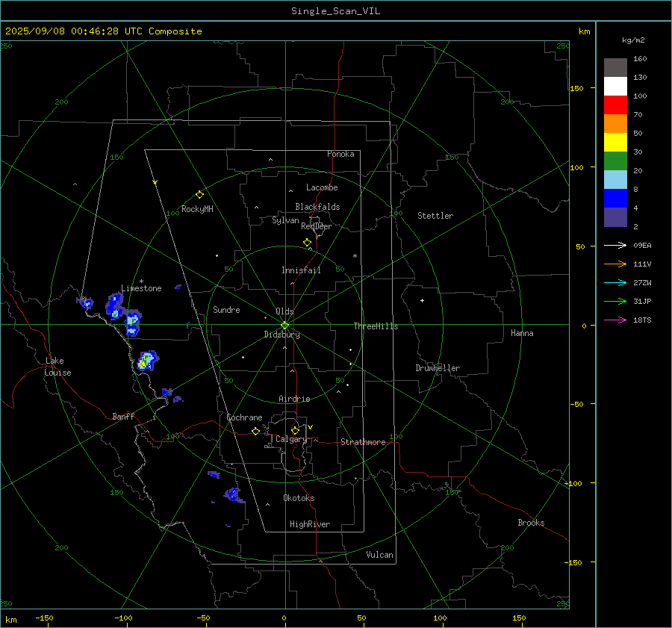Click the green 31JP arrow in legend
Image resolution: width=672 pixels, height=628 pixels.
[615, 302]
